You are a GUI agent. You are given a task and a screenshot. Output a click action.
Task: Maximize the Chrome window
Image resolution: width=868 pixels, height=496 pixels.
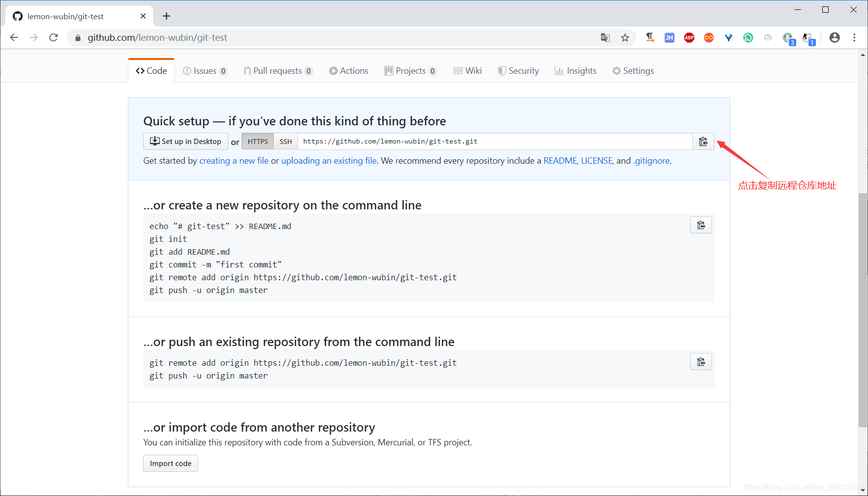click(826, 10)
